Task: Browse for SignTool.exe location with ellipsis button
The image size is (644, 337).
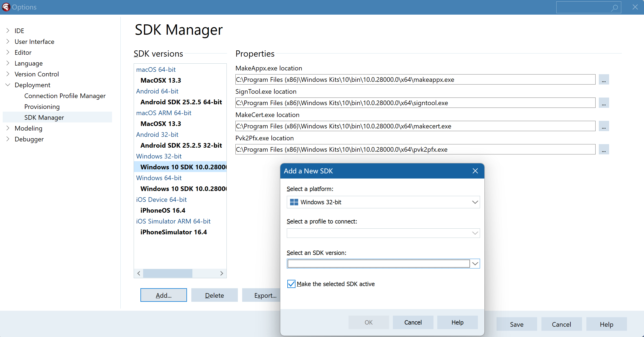Action: (604, 103)
